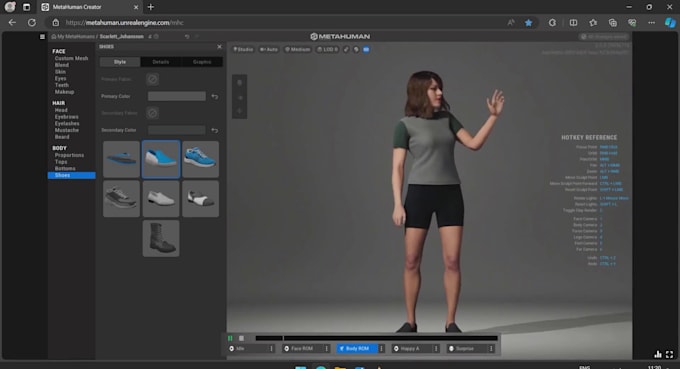Open options menu next to Happy A
The height and width of the screenshot is (369, 680).
[436, 349]
